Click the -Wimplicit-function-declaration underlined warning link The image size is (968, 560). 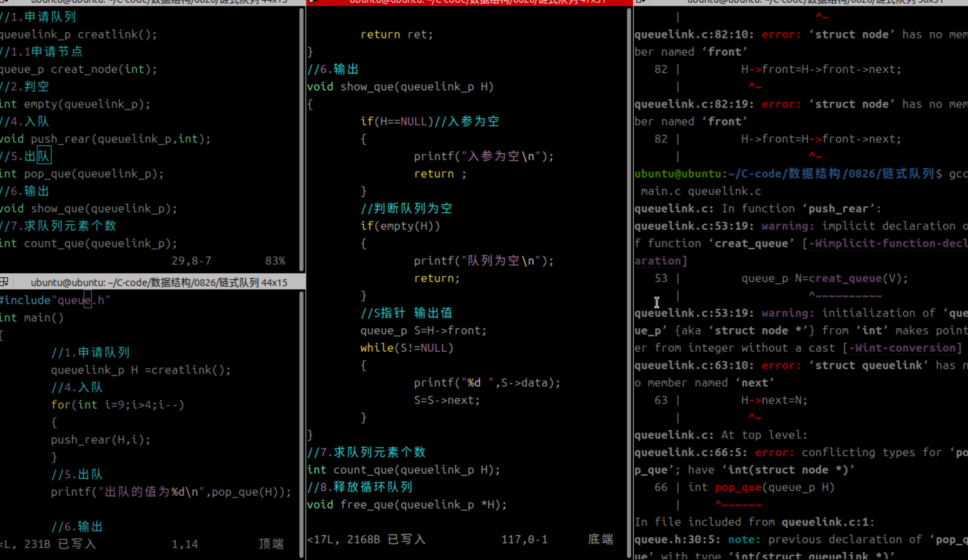coord(888,243)
